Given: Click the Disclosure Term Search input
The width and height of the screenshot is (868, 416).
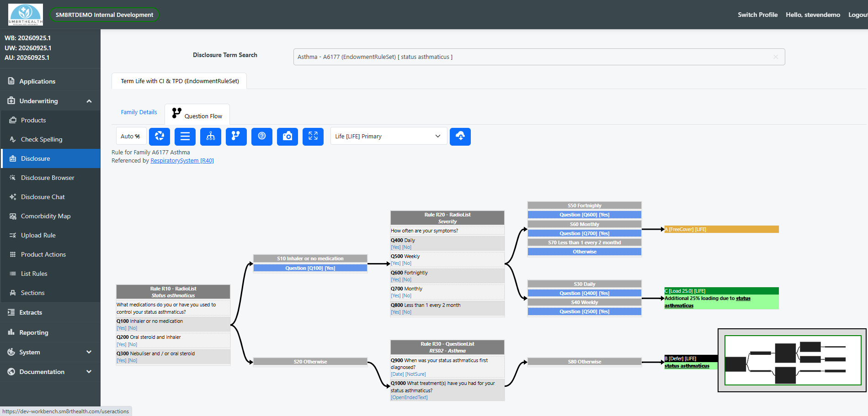Looking at the screenshot, I should tap(539, 57).
